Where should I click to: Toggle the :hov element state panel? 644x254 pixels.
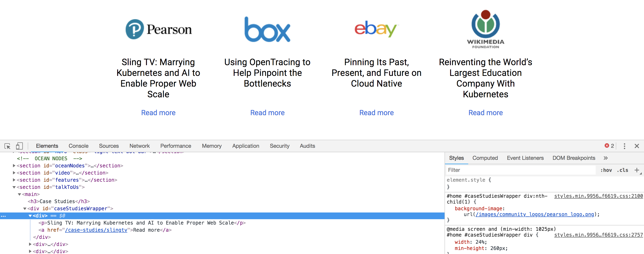click(x=606, y=170)
